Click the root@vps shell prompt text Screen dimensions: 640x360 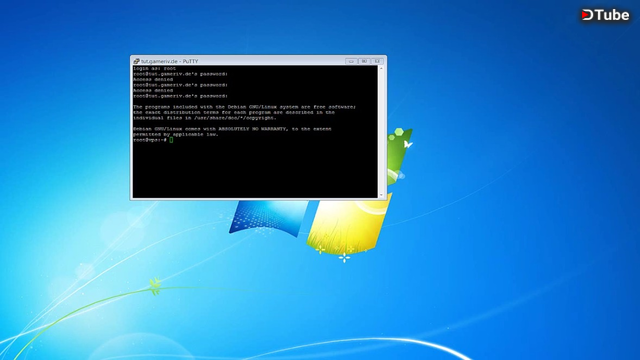tap(150, 140)
